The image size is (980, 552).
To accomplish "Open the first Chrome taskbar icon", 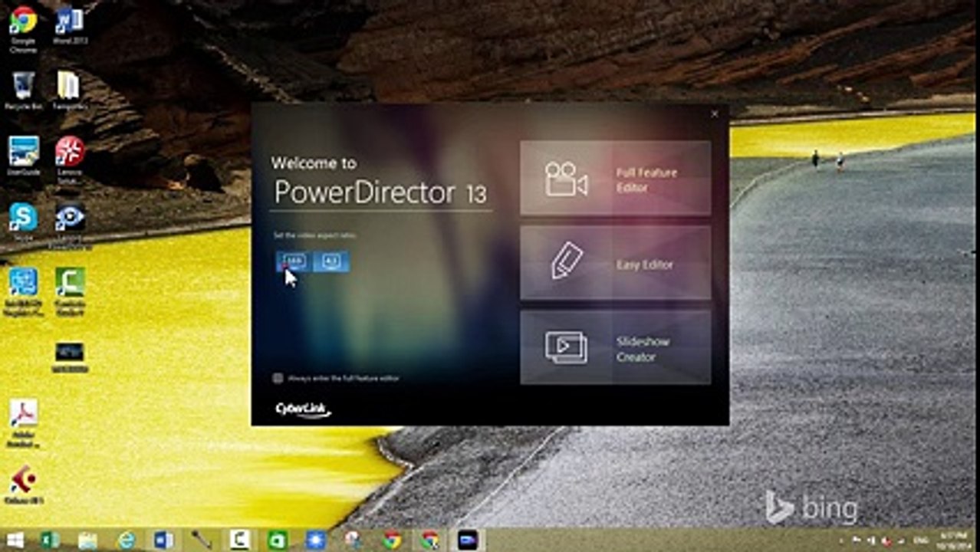I will tap(392, 540).
